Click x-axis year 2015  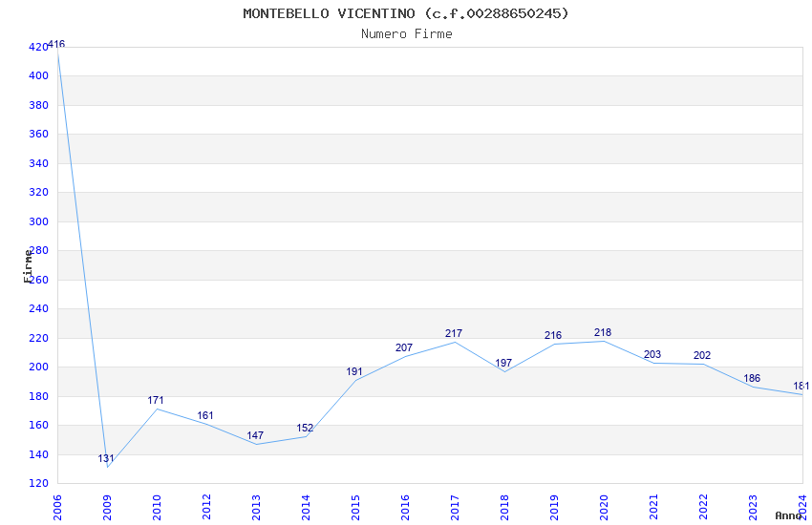[355, 508]
